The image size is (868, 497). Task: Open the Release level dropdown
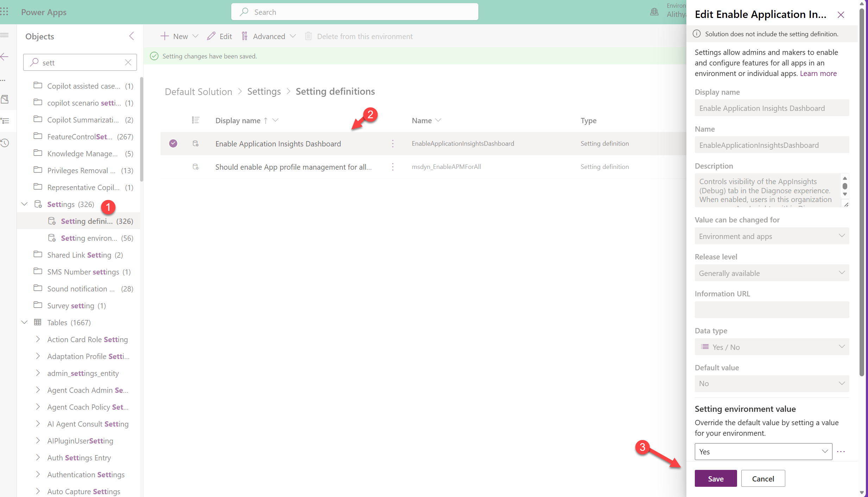[x=772, y=273]
